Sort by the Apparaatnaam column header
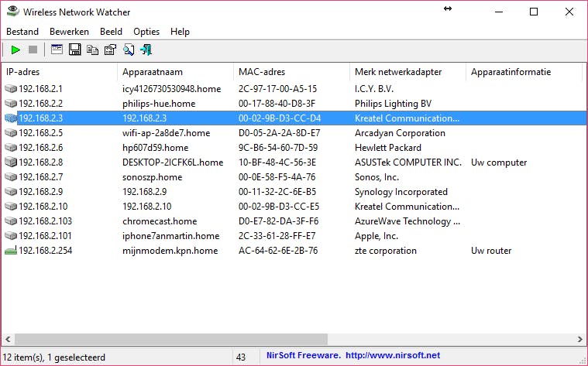The width and height of the screenshot is (588, 366). point(176,72)
